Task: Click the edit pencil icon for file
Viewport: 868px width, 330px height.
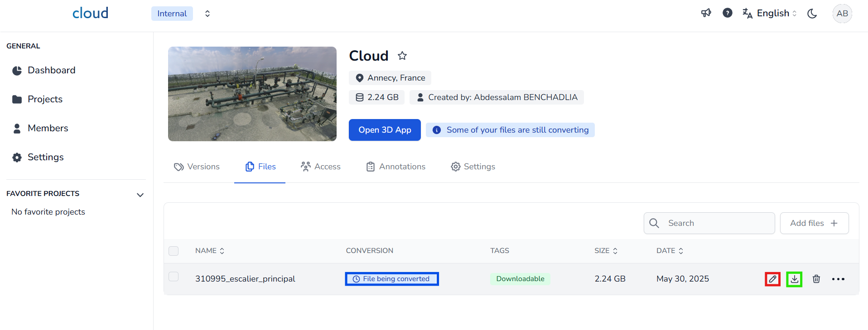Action: (772, 279)
